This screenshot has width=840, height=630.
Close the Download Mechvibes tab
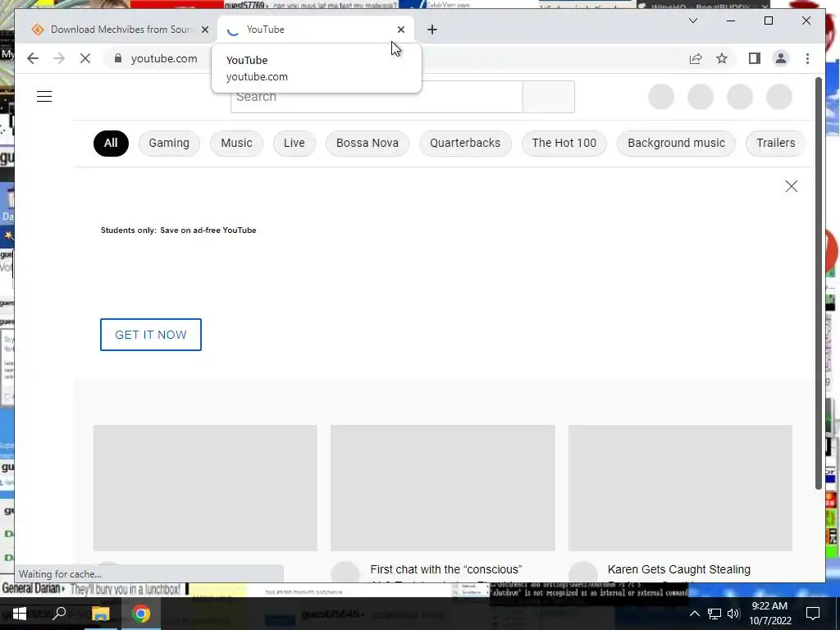[204, 30]
